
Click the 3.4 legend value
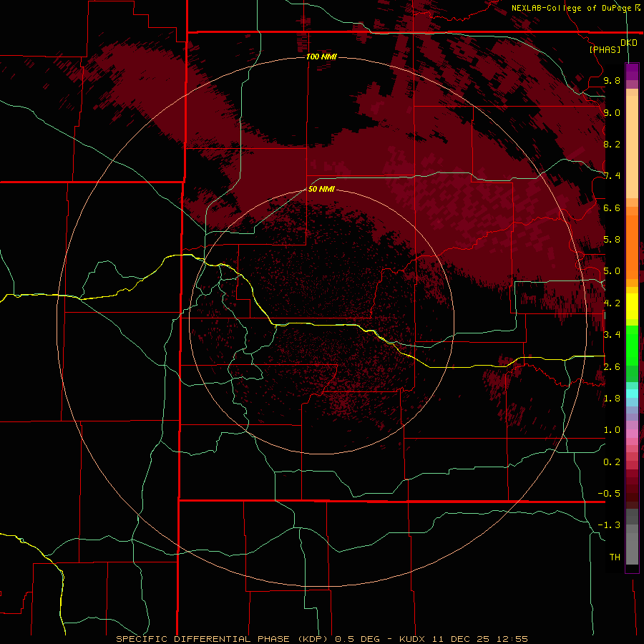pyautogui.click(x=612, y=335)
